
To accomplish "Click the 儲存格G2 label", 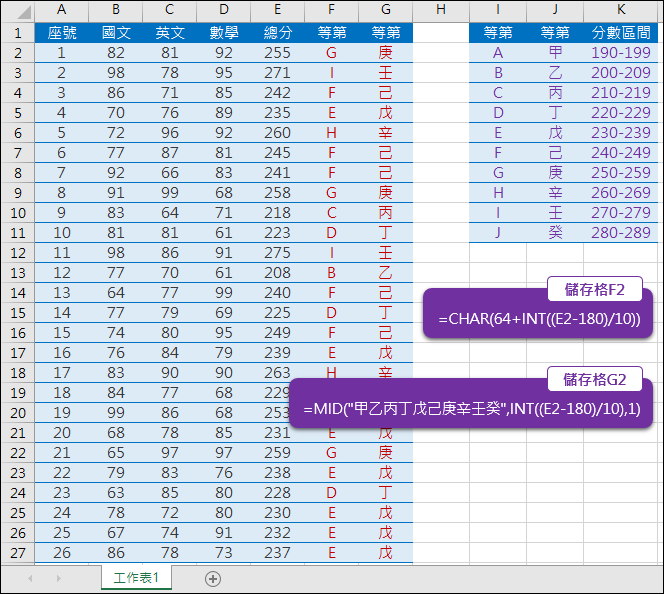I will pos(595,379).
